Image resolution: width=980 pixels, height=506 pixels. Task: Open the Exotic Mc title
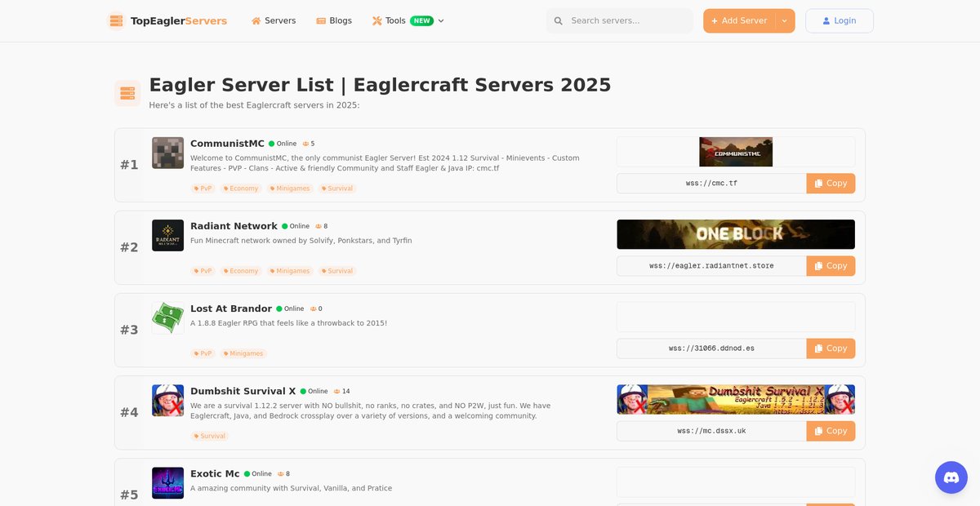tap(215, 473)
